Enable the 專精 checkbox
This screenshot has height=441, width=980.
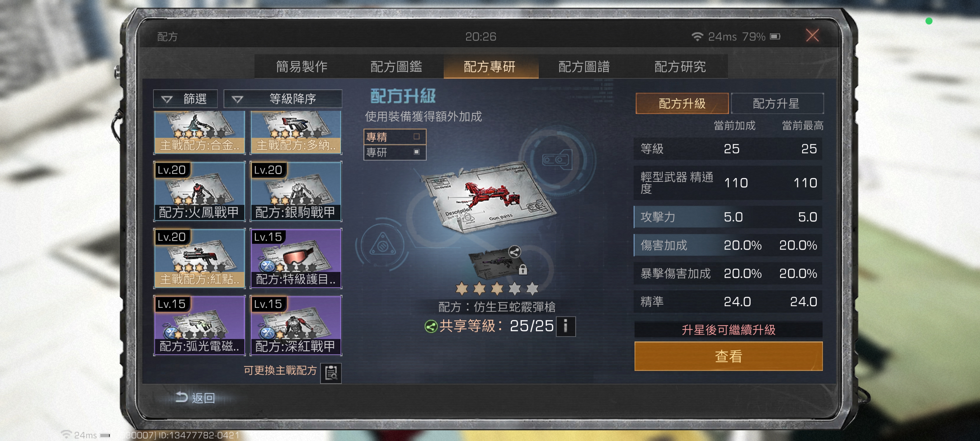[416, 137]
